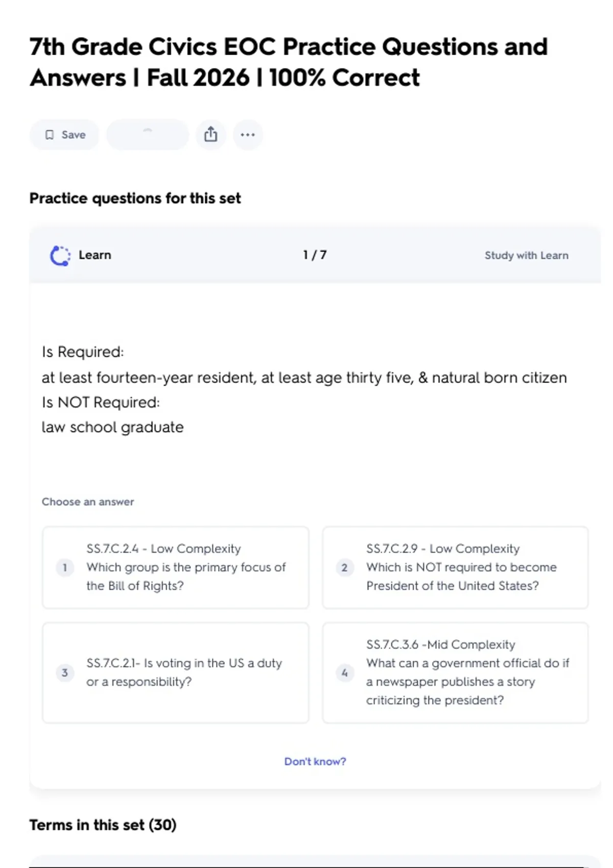Select answer about Bill of Rights primary focus
This screenshot has height=868, width=613.
pos(186,567)
